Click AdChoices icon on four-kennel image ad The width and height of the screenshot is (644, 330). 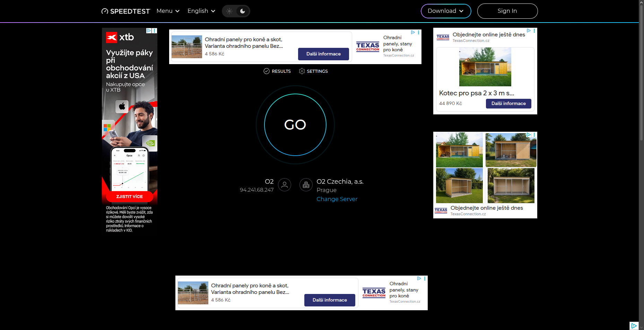529,134
